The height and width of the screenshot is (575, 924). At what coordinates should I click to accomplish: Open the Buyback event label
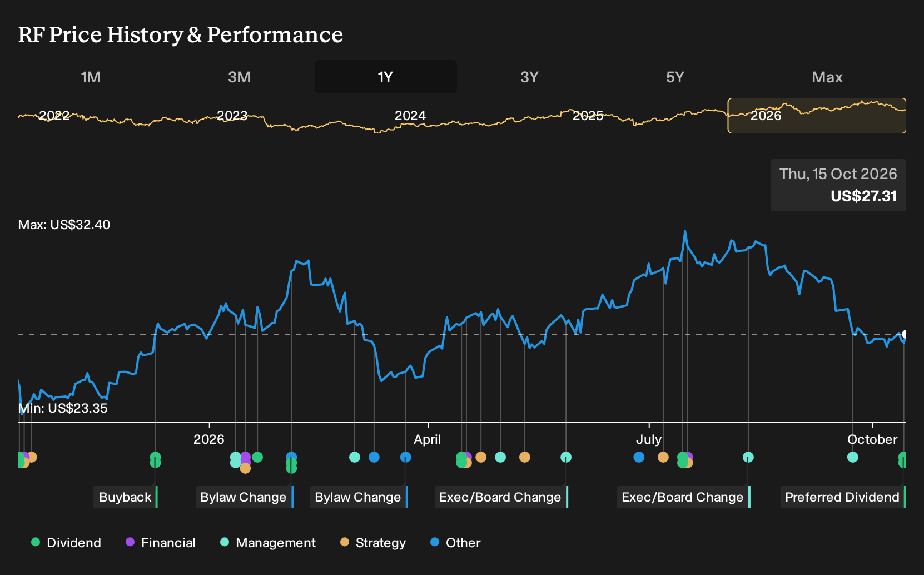tap(126, 497)
